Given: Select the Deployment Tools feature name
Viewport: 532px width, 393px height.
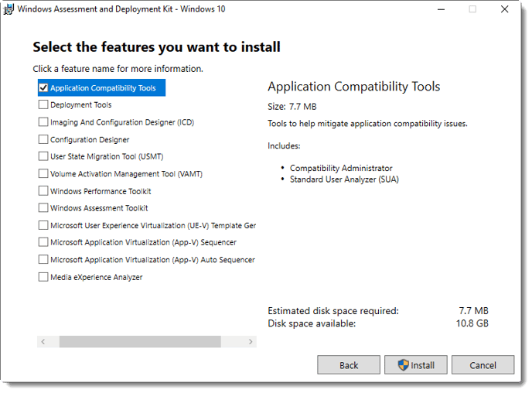Looking at the screenshot, I should point(80,105).
